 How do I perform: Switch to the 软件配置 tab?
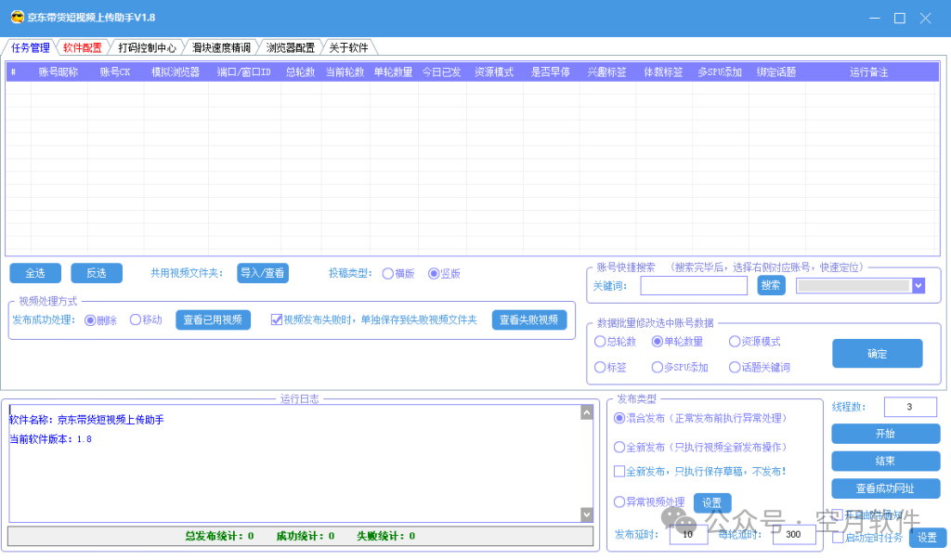[x=83, y=47]
